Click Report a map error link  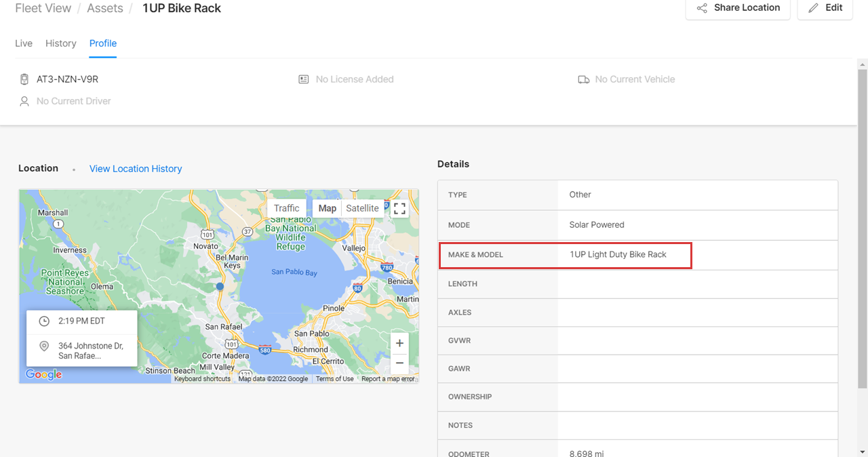tap(388, 379)
